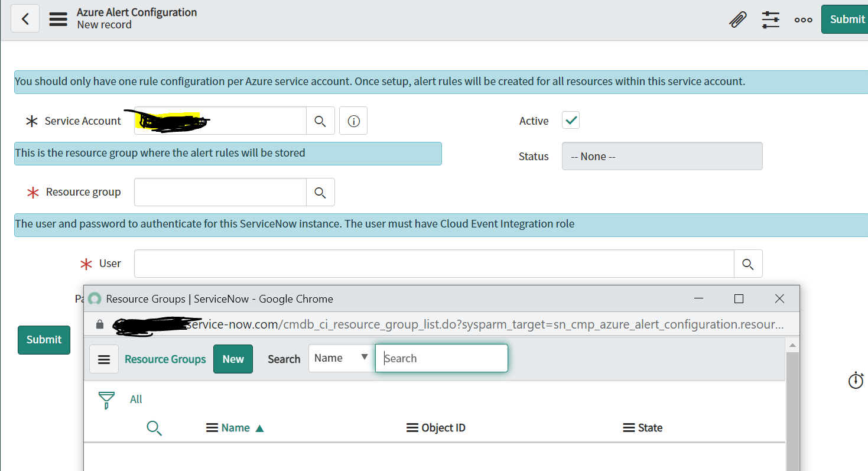Click the Resource Groups title link

pos(165,359)
